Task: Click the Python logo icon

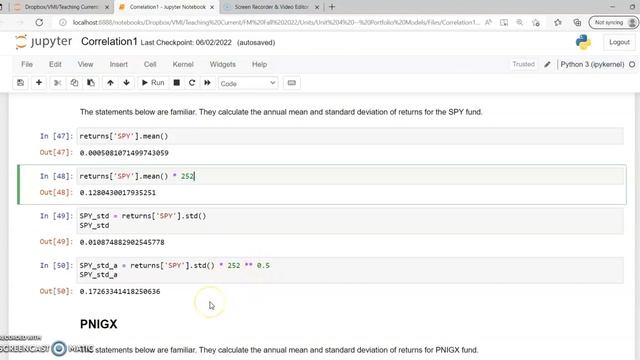Action: point(583,42)
